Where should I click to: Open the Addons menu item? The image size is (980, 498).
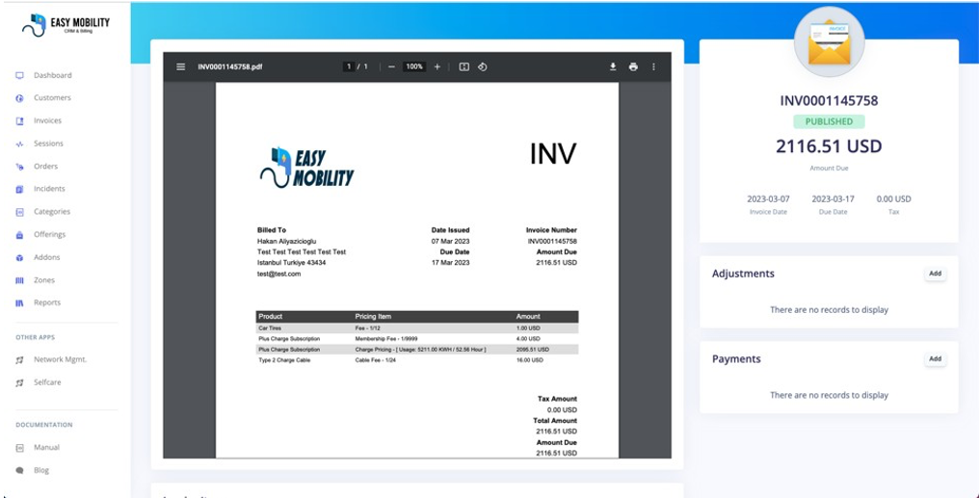(47, 257)
